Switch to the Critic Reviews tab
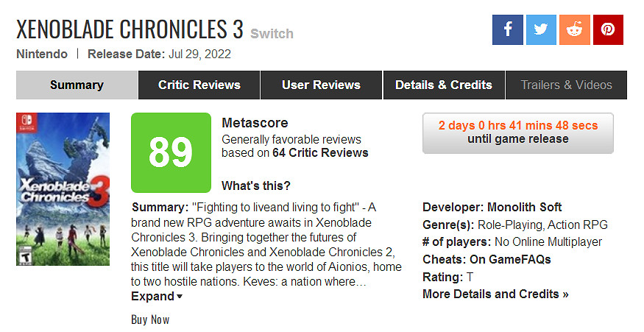The image size is (644, 332). click(199, 85)
